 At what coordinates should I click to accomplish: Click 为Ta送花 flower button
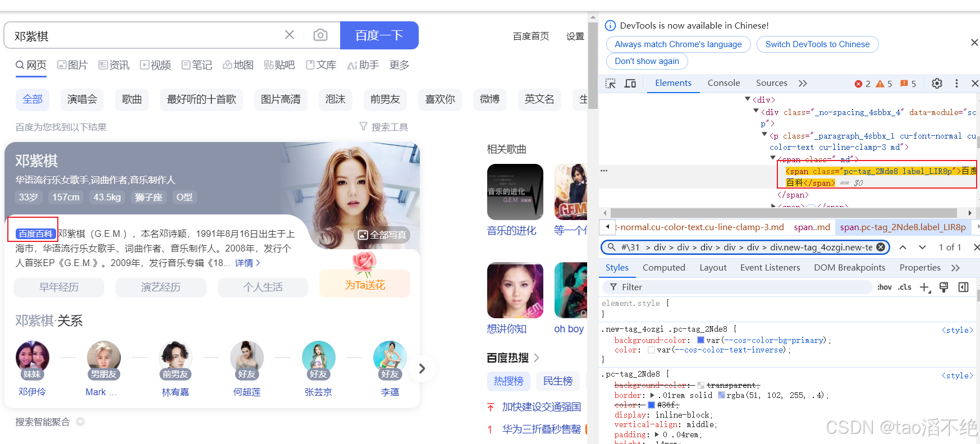pos(365,283)
